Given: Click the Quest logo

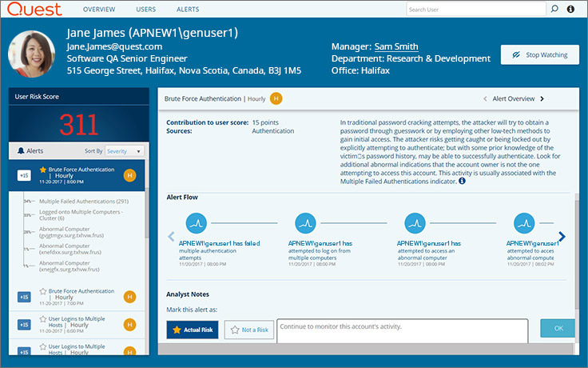Looking at the screenshot, I should pyautogui.click(x=34, y=9).
